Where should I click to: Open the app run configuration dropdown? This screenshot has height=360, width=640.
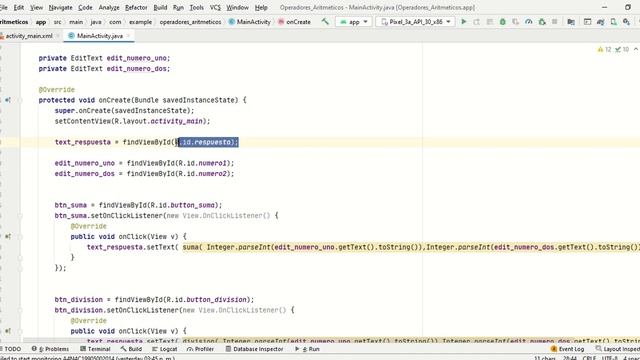point(354,22)
